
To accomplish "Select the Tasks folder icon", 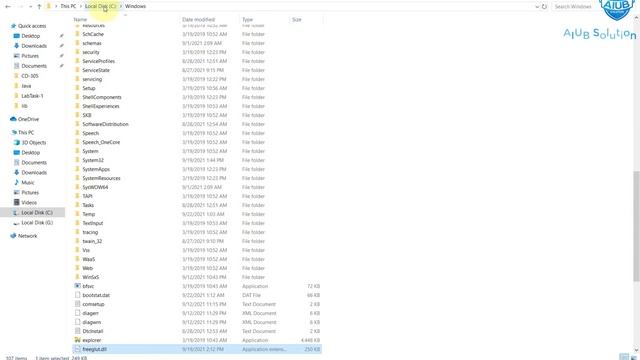I will (77, 205).
